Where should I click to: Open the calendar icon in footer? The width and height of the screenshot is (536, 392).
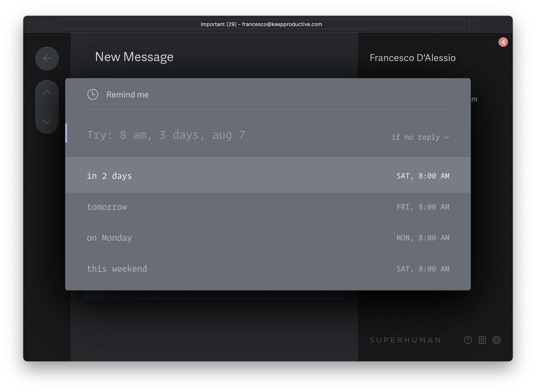coord(482,340)
